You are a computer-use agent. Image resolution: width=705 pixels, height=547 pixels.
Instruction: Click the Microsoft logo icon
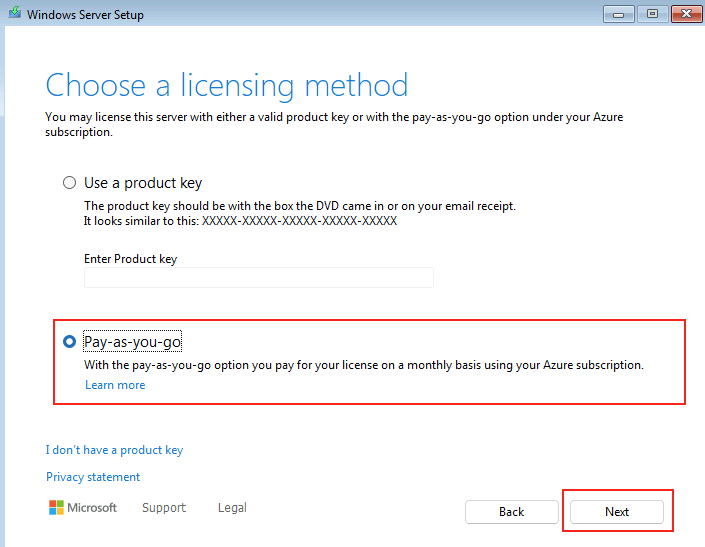click(x=56, y=507)
